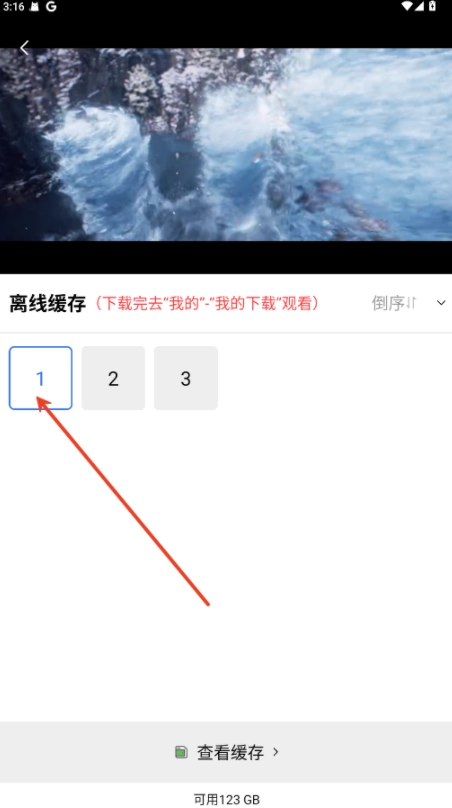The image size is (452, 808).
Task: Click the right chevron next to 查看缓存
Action: 276,752
